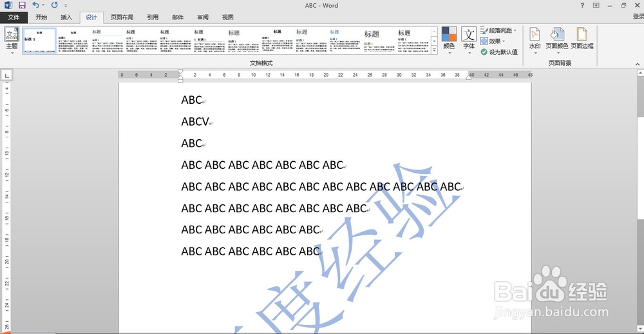Switch to the 页面布局 tab
This screenshot has height=334, width=644.
[x=122, y=17]
